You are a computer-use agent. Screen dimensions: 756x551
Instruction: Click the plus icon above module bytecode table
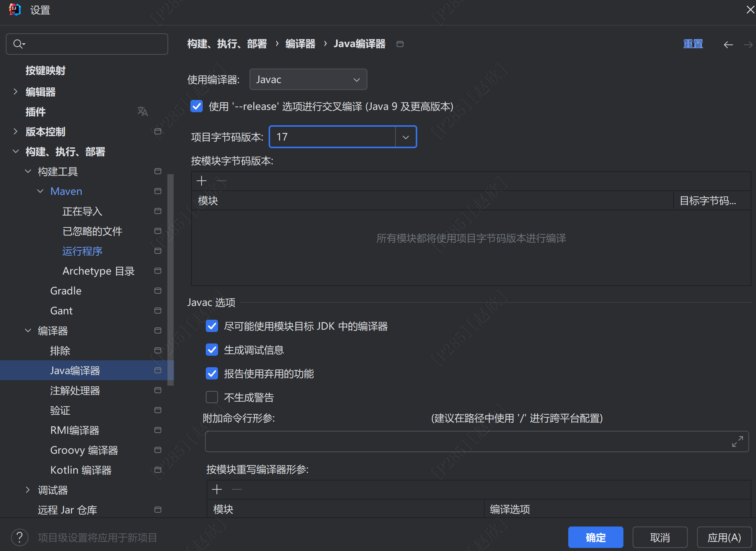pos(202,181)
